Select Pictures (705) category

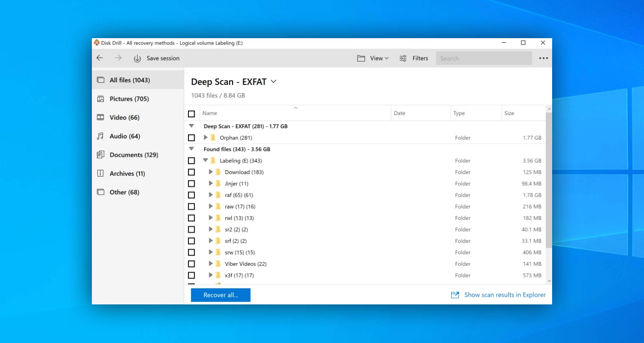(138, 99)
